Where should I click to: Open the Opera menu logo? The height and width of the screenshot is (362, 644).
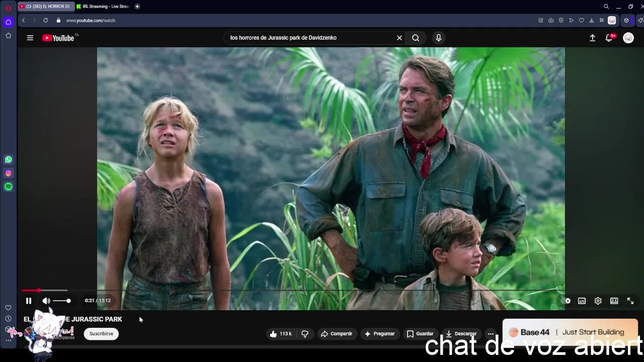pyautogui.click(x=8, y=8)
